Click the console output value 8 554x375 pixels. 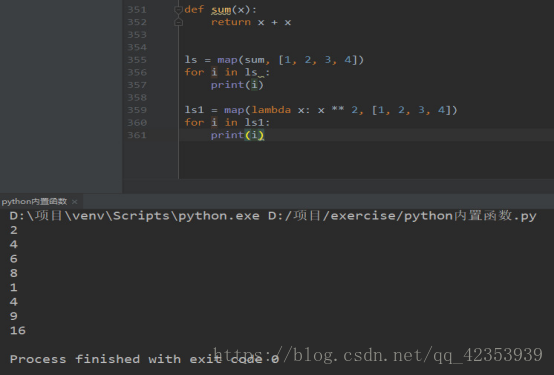pos(14,273)
